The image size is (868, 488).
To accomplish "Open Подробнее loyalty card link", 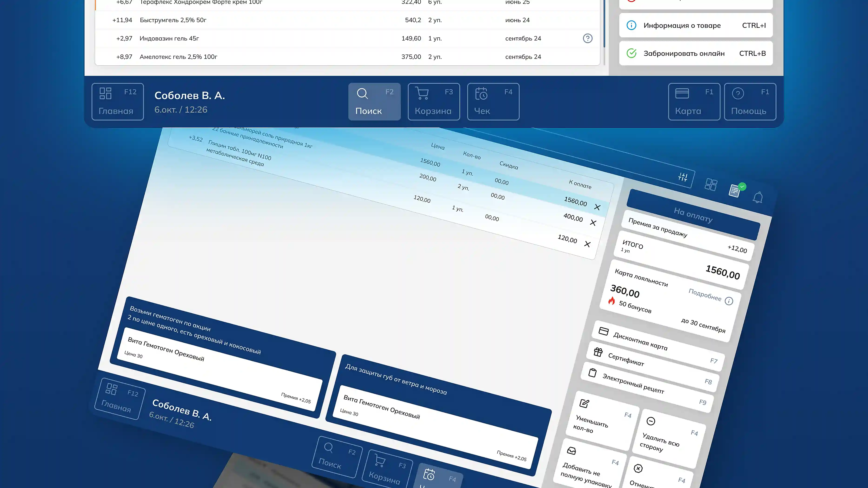I will coord(705,295).
